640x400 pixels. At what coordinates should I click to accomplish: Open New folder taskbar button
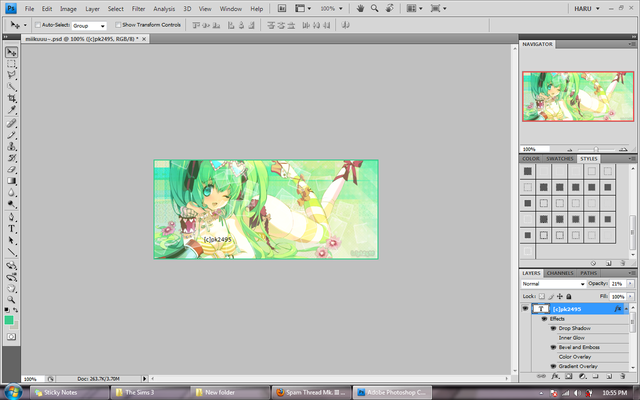pos(230,392)
